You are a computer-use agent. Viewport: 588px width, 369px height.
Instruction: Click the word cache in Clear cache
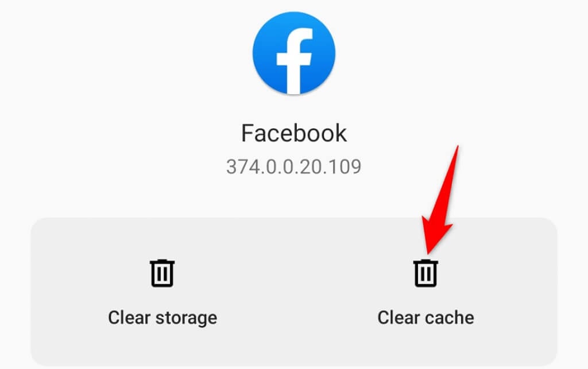450,318
